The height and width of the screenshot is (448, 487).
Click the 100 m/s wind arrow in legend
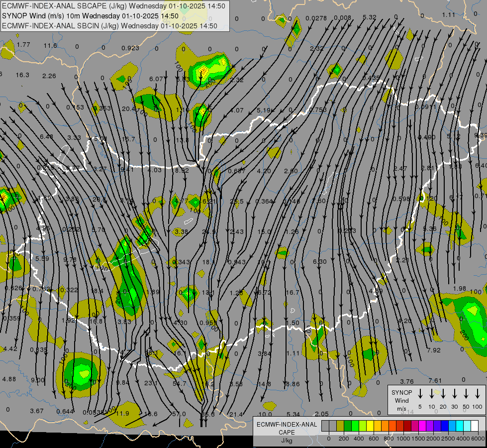(x=478, y=393)
